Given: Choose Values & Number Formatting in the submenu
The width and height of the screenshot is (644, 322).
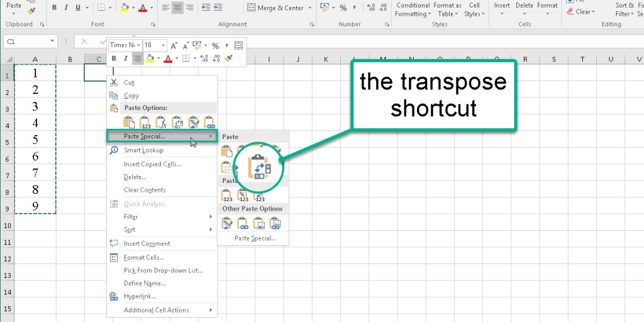Looking at the screenshot, I should pos(243,195).
